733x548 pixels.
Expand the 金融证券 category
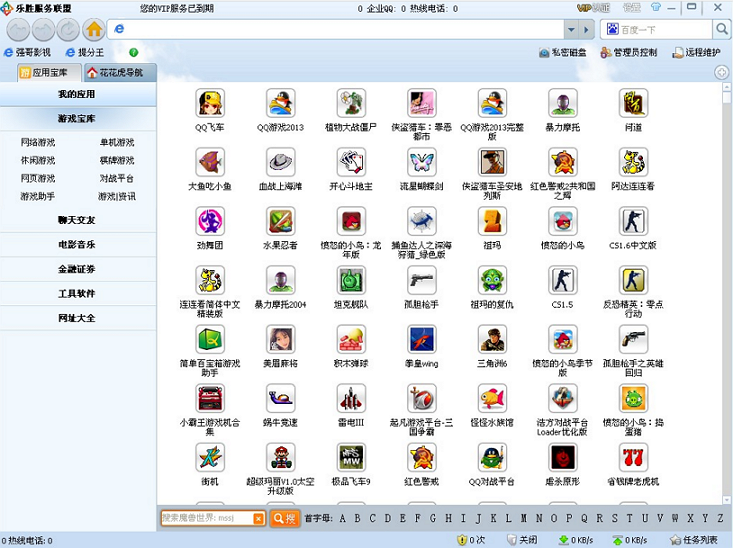pyautogui.click(x=77, y=269)
